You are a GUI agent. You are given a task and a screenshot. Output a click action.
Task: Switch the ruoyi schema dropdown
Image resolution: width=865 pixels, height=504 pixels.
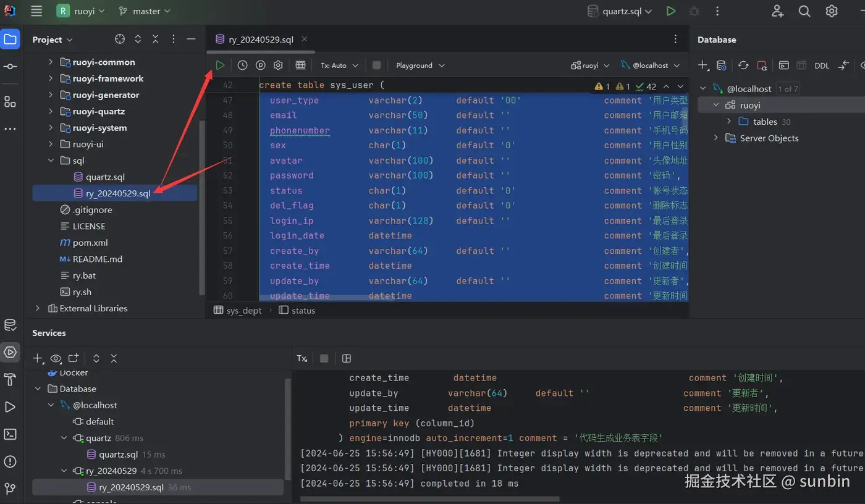[591, 65]
